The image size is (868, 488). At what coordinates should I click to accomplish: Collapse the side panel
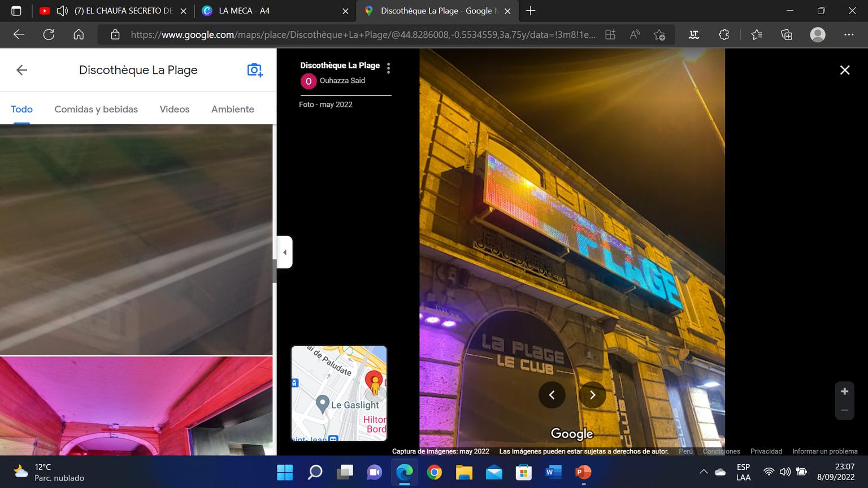pyautogui.click(x=284, y=252)
